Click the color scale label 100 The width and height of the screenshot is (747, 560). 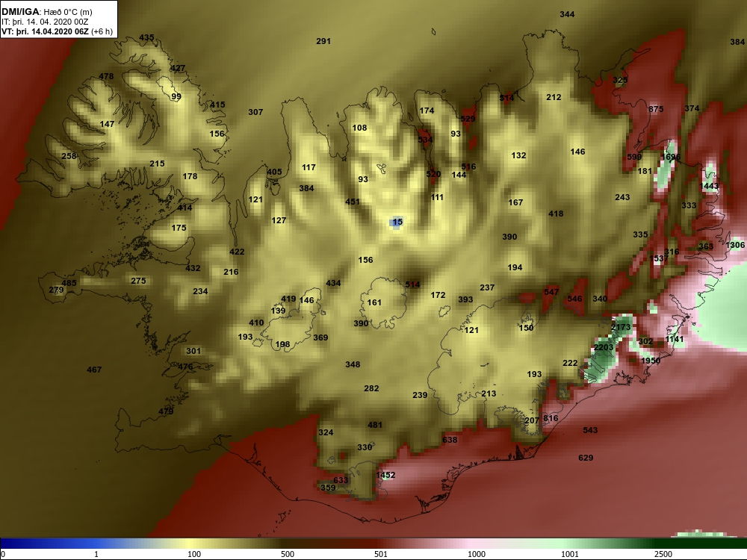click(x=194, y=554)
